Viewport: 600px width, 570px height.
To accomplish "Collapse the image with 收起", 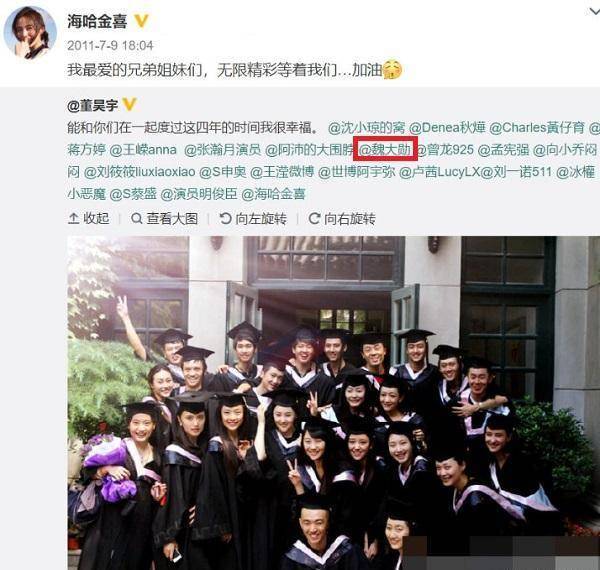I will point(89,219).
